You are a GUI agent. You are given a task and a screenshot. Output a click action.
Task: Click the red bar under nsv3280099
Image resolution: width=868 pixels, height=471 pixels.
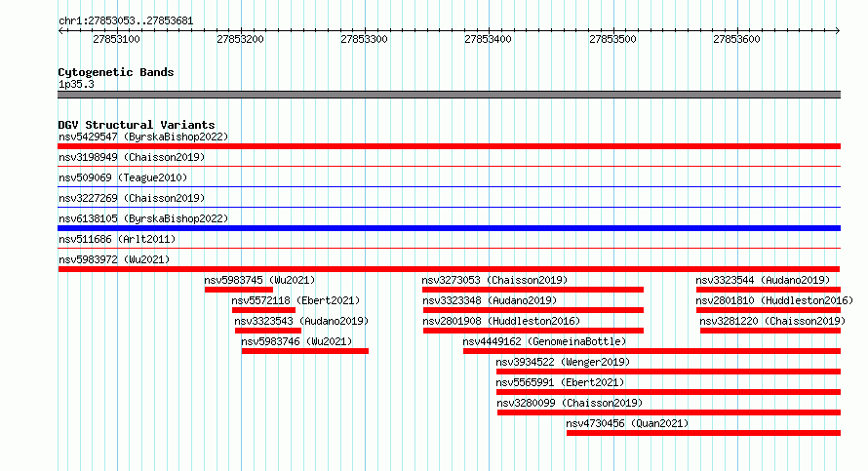tap(669, 412)
